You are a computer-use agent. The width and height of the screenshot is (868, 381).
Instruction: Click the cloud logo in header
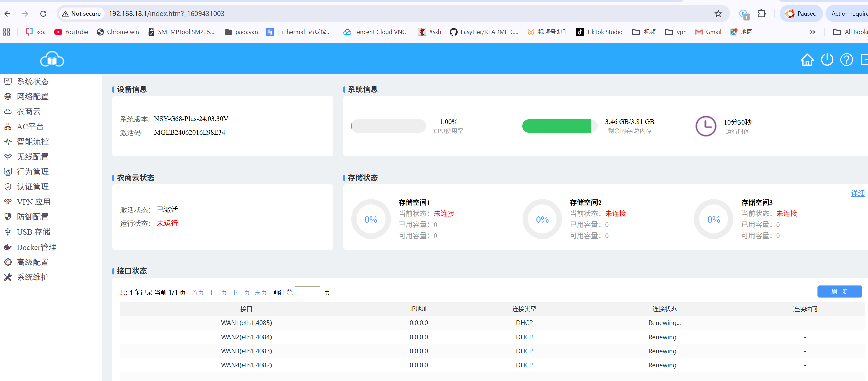click(x=52, y=59)
